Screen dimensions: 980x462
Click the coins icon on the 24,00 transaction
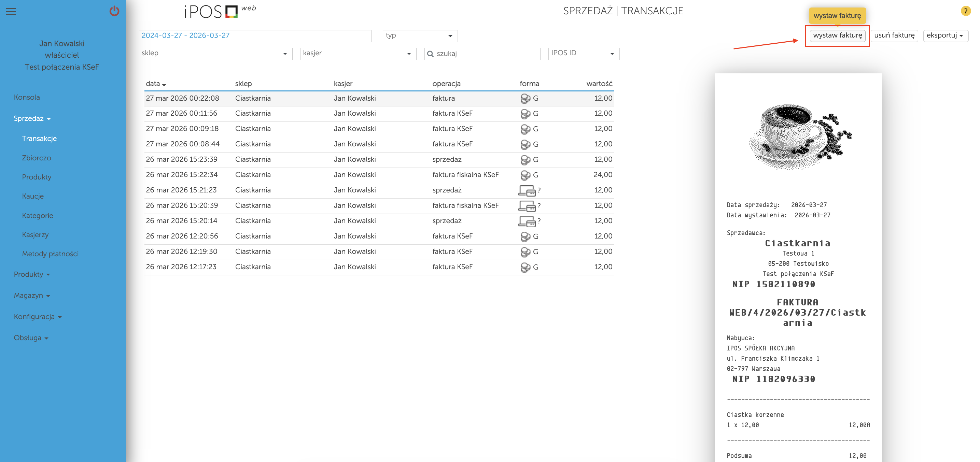[526, 175]
